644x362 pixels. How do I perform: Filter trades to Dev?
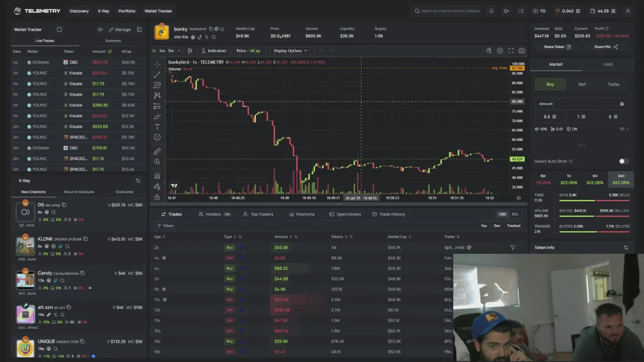(x=497, y=226)
